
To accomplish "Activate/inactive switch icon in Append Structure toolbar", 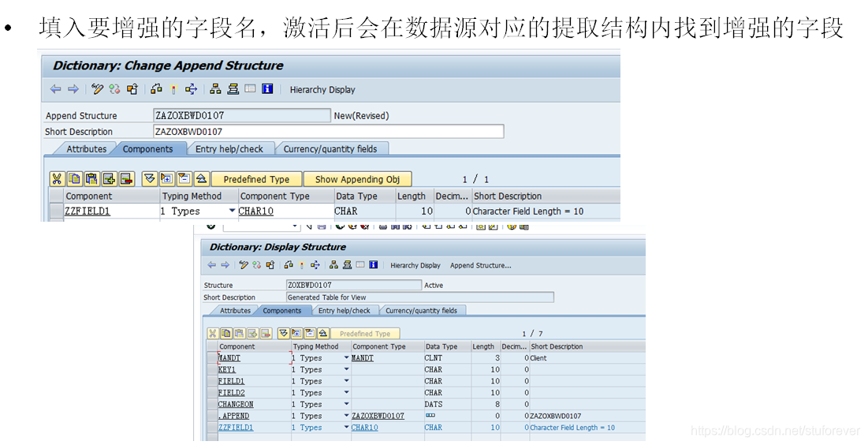I will [114, 89].
